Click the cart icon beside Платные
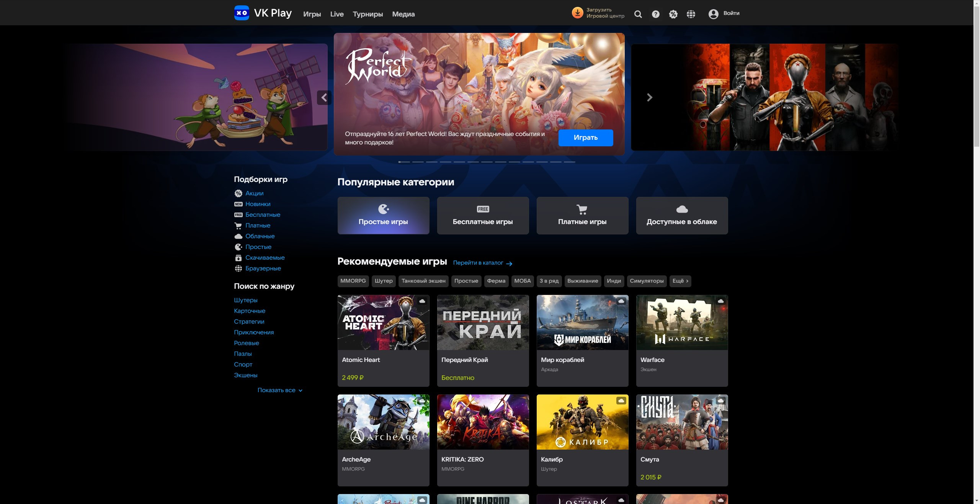The width and height of the screenshot is (980, 504). coord(238,226)
